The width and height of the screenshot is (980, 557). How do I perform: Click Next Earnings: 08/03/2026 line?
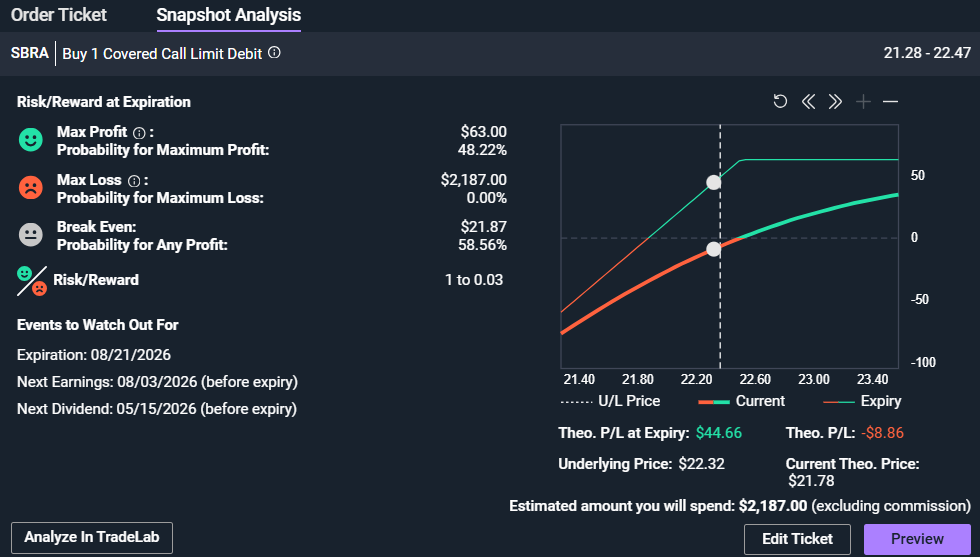point(158,382)
